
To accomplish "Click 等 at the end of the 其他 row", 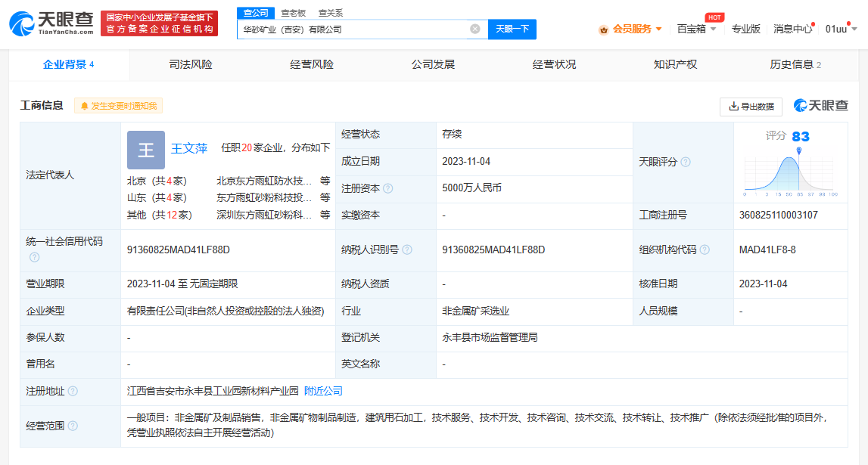I will [x=325, y=215].
